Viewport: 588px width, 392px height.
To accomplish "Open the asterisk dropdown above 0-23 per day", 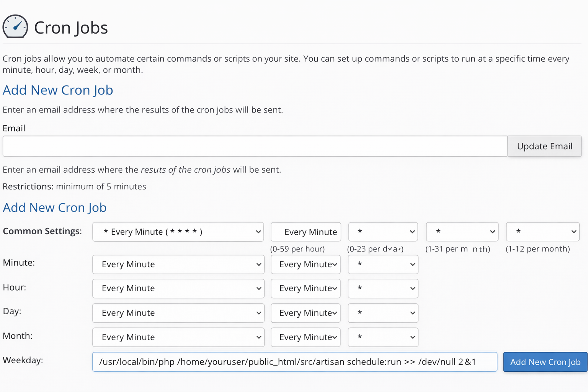I will (x=383, y=232).
